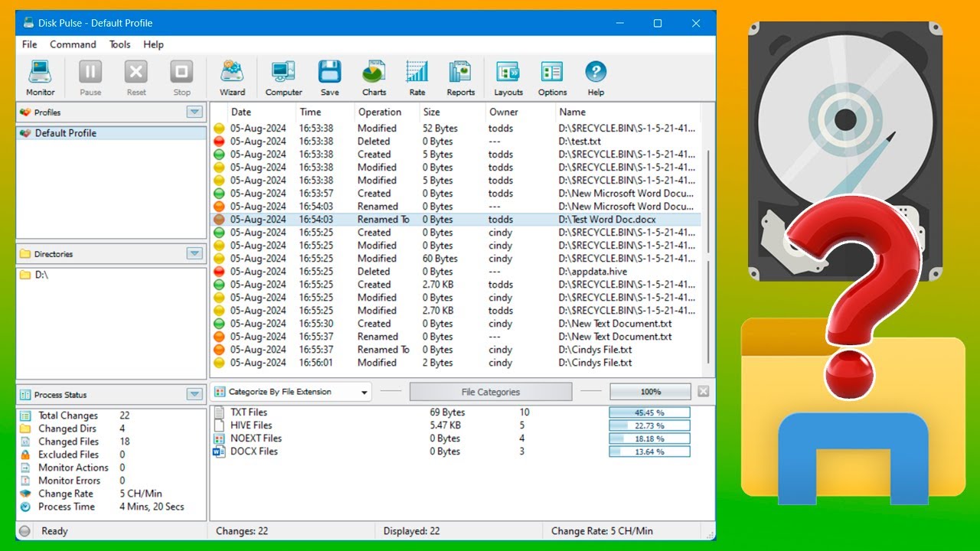
Task: Open the File menu
Action: click(x=30, y=44)
